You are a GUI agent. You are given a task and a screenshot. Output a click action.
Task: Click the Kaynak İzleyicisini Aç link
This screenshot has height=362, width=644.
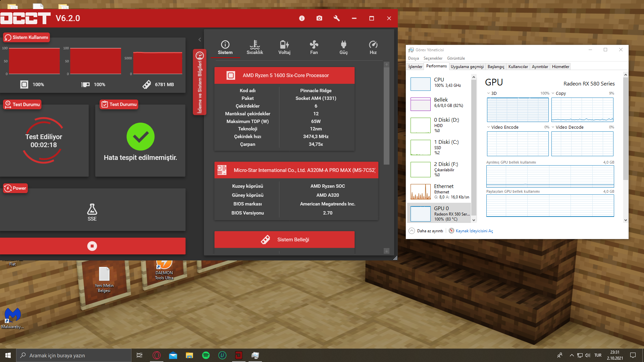474,231
